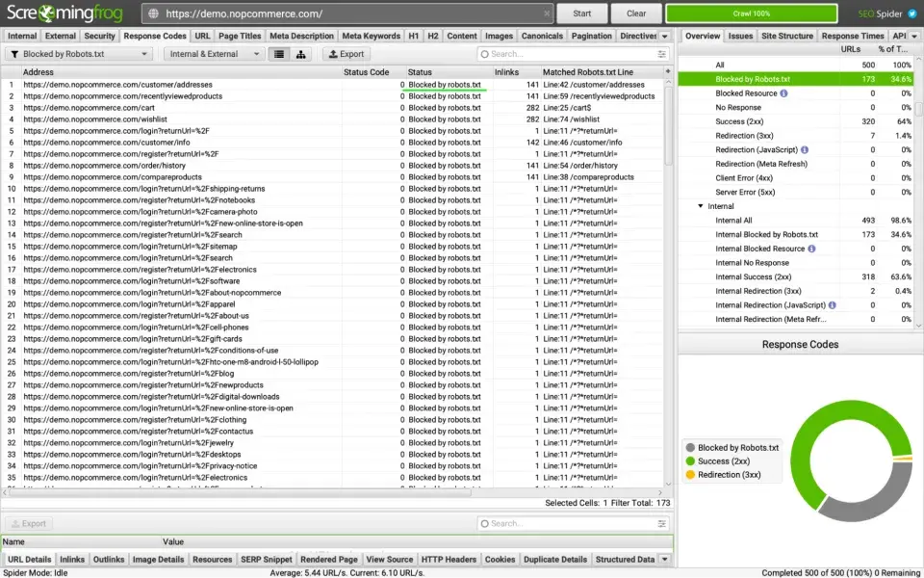
Task: Switch to list view icon
Action: click(279, 54)
